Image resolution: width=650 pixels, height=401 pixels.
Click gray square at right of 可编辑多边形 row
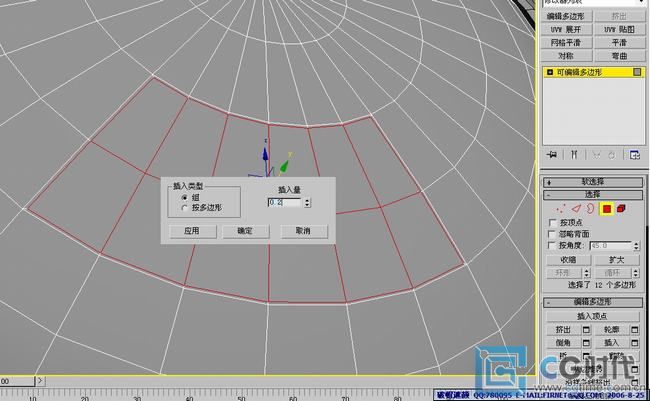tap(637, 72)
